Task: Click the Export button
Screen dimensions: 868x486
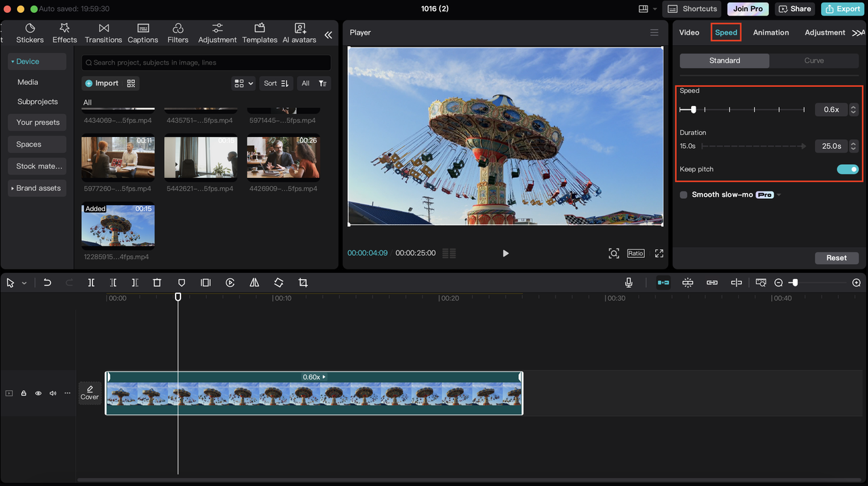Action: pos(842,9)
